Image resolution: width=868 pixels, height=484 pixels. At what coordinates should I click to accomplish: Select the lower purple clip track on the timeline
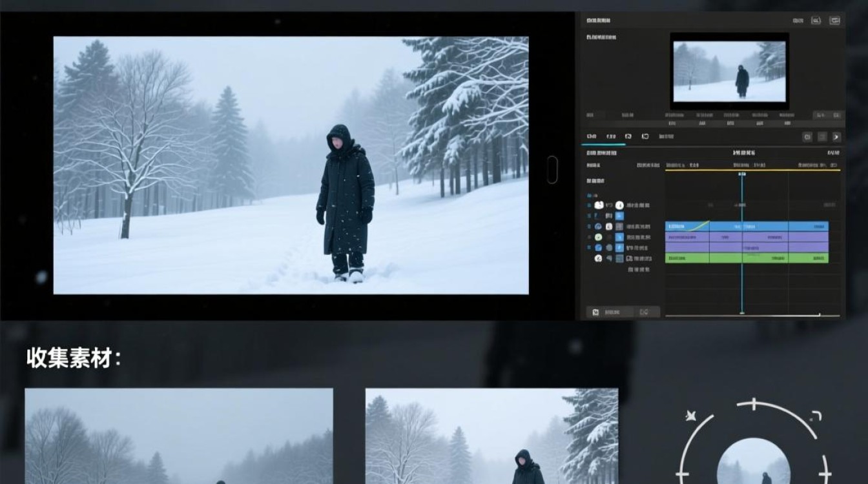tap(747, 247)
